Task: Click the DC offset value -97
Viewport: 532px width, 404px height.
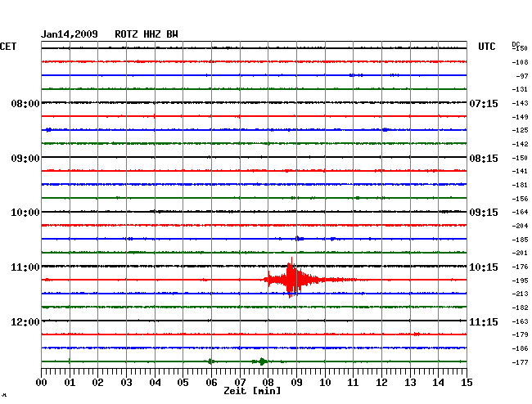Action: pyautogui.click(x=522, y=76)
